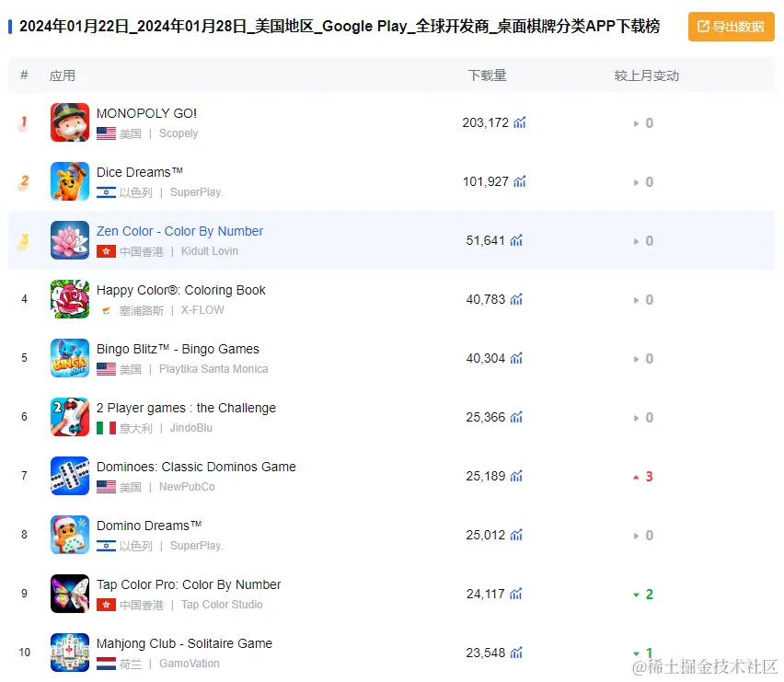
Task: Open the Domino Dreams™ title
Action: pos(149,526)
